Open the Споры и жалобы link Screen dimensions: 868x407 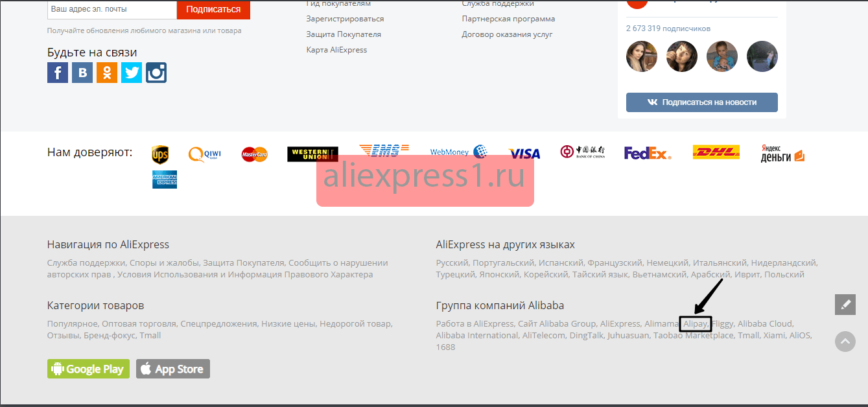(x=164, y=263)
